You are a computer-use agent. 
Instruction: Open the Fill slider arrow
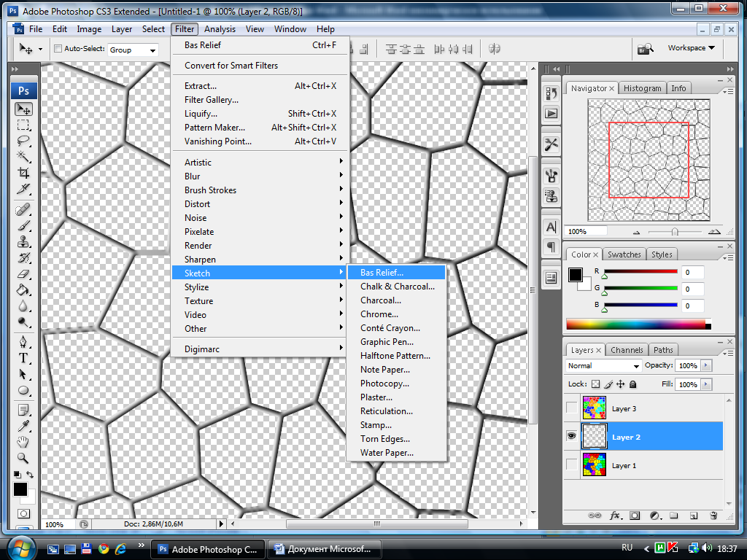click(706, 384)
